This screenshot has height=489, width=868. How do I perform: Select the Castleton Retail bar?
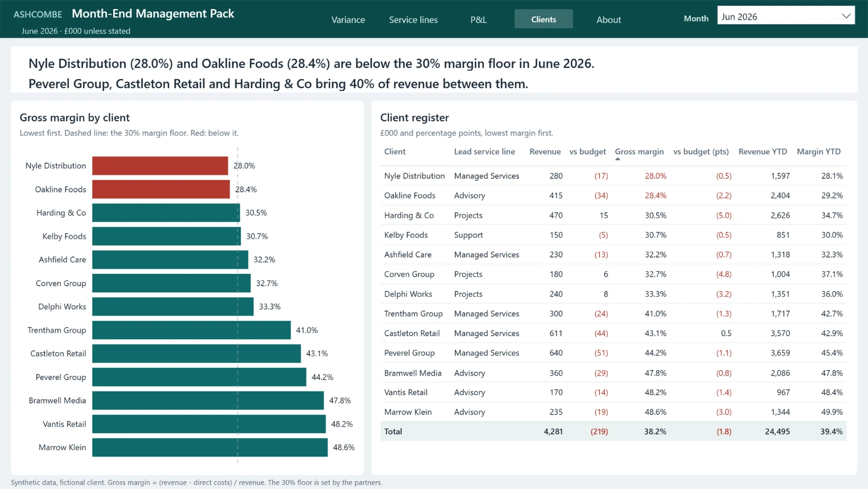[x=196, y=353]
